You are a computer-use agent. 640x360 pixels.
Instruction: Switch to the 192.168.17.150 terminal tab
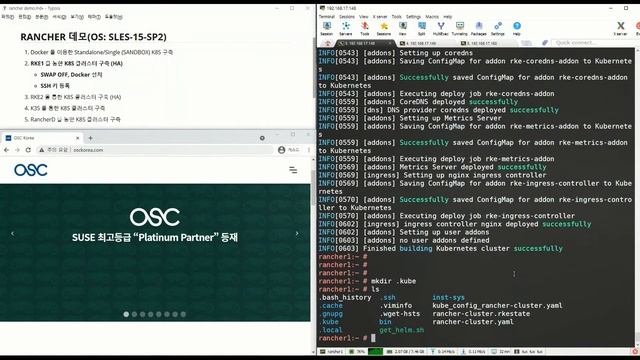click(x=488, y=43)
